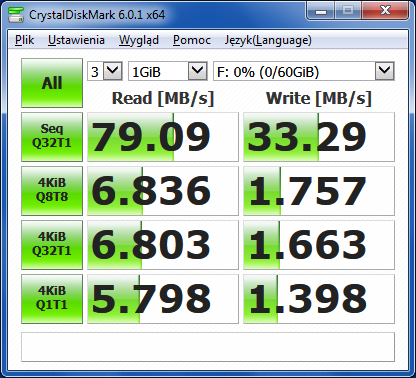Click the Seq write result 33.29

pyautogui.click(x=319, y=137)
